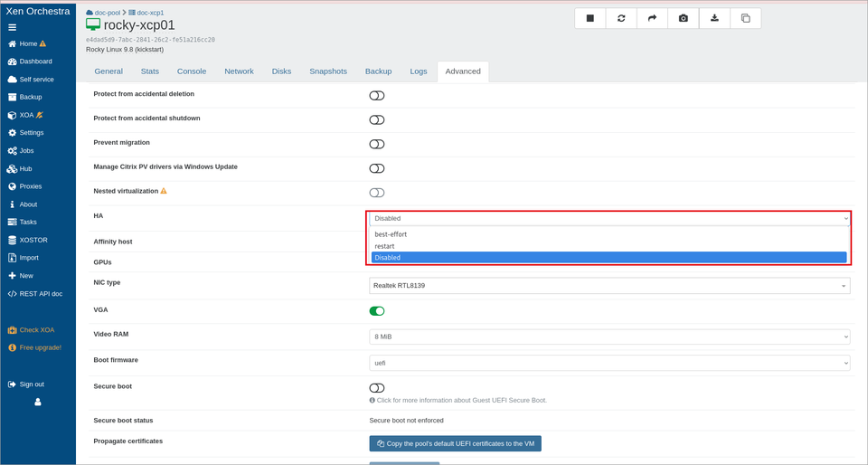Click the Advanced tab

pyautogui.click(x=463, y=71)
